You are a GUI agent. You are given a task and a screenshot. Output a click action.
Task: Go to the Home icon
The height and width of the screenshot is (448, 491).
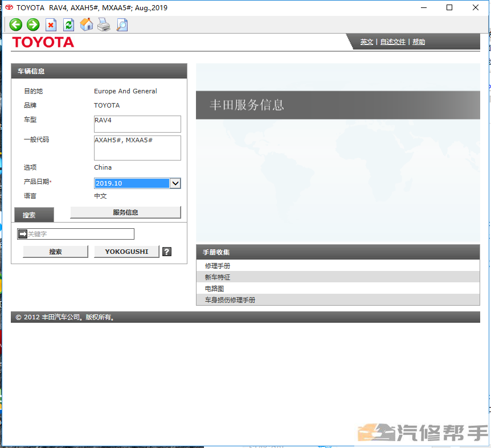[87, 24]
